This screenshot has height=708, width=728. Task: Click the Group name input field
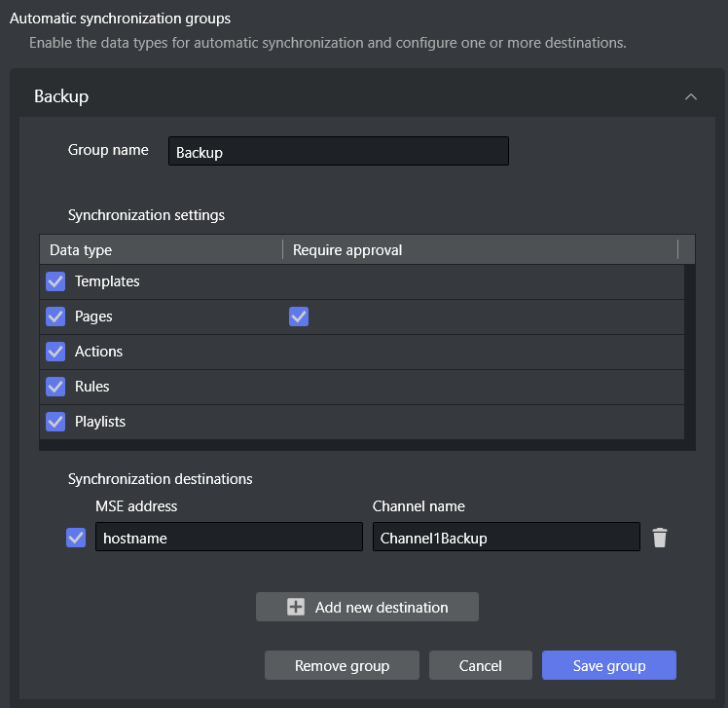click(338, 152)
